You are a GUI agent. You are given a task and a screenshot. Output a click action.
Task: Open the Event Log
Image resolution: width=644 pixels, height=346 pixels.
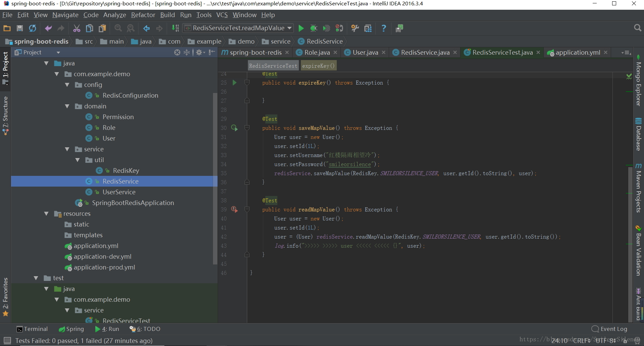coord(609,329)
